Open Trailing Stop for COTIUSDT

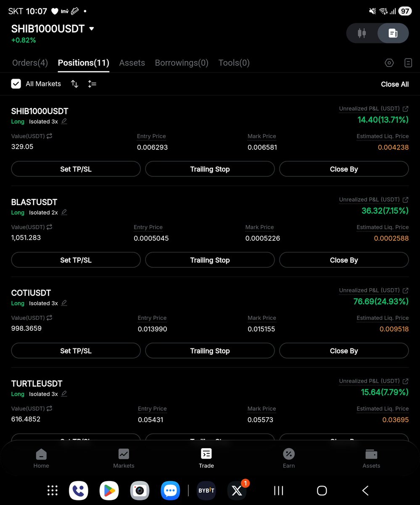pyautogui.click(x=210, y=351)
